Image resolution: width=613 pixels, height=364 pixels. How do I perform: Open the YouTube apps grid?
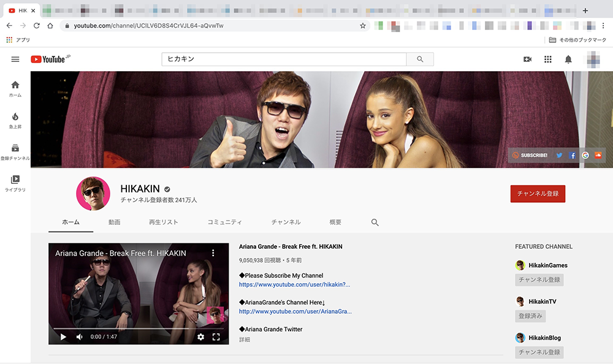point(547,59)
